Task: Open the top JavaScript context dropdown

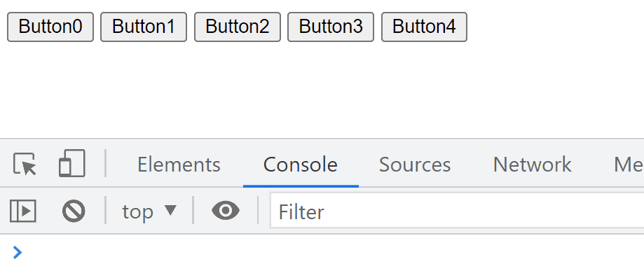Action: point(149,211)
